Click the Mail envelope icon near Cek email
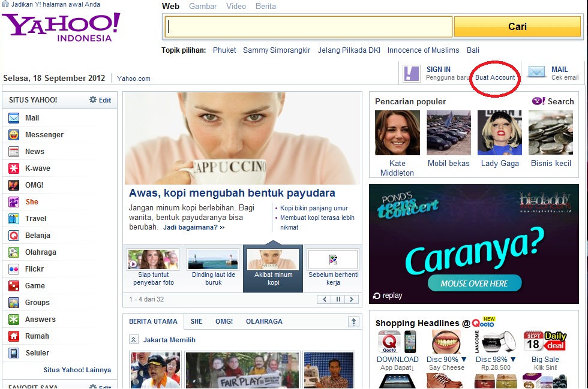The height and width of the screenshot is (389, 588). tap(536, 71)
